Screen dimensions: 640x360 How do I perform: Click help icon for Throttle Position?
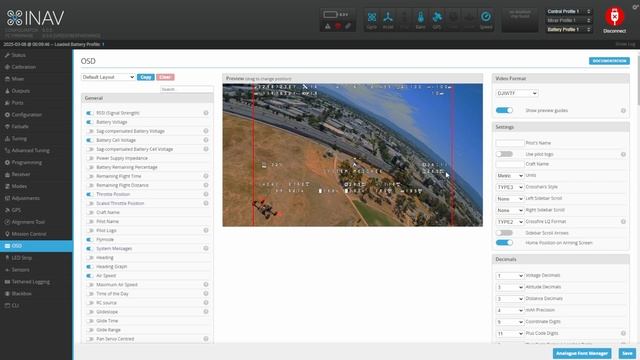206,194
